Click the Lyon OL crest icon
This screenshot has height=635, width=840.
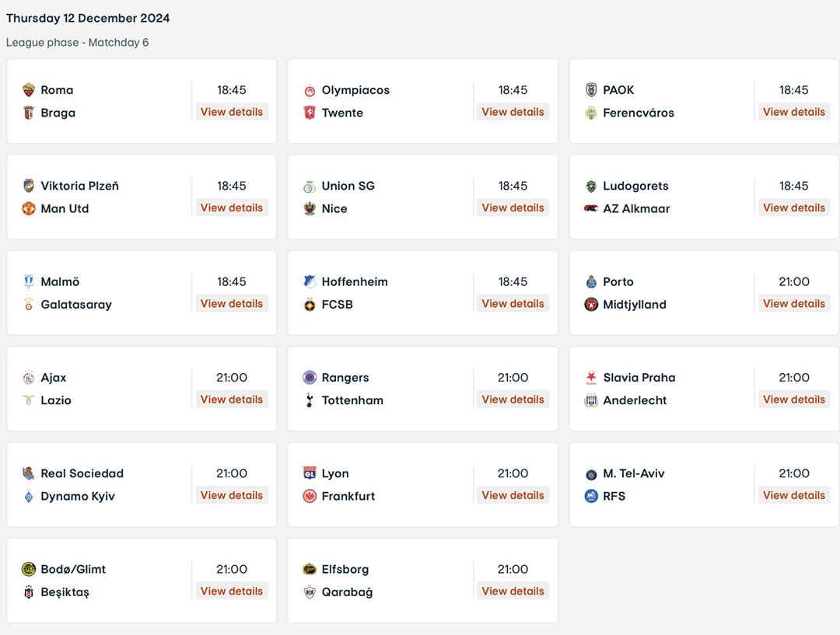click(x=310, y=473)
